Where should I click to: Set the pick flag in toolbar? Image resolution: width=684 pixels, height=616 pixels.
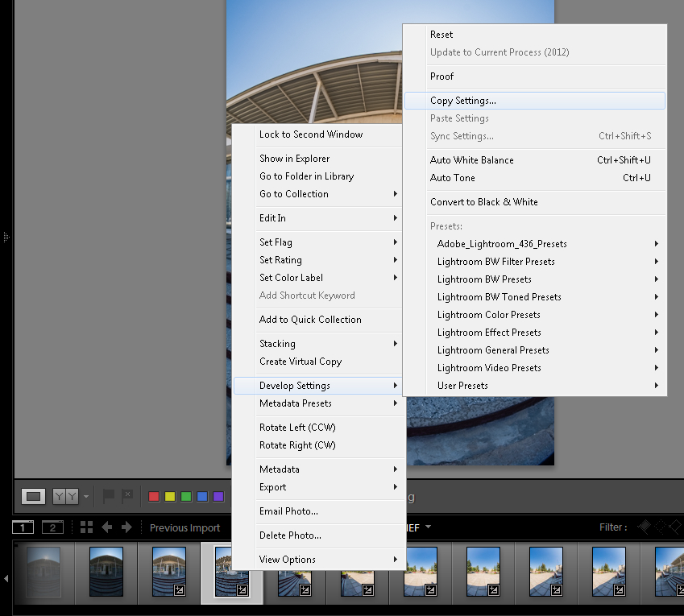coord(109,497)
